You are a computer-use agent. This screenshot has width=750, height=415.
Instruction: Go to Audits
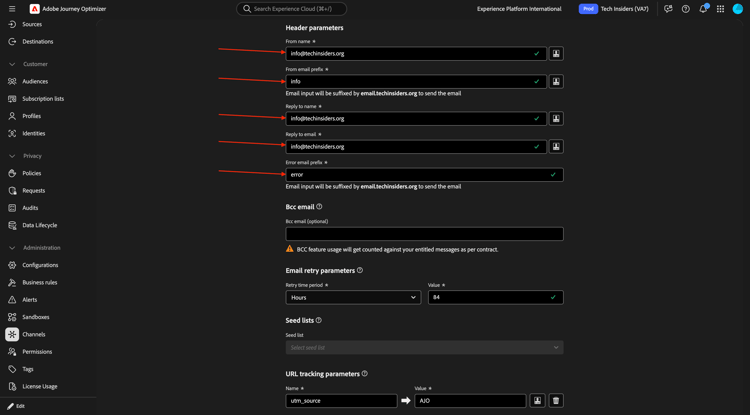pyautogui.click(x=30, y=208)
